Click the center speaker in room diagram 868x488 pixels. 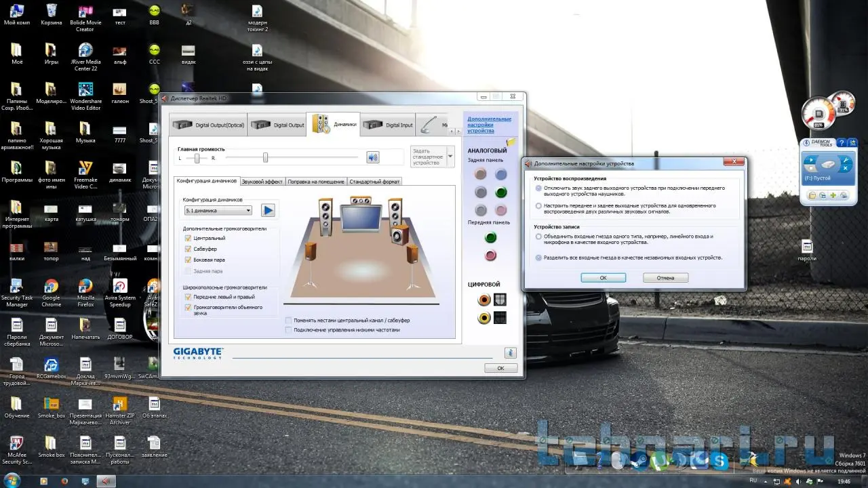pyautogui.click(x=360, y=200)
